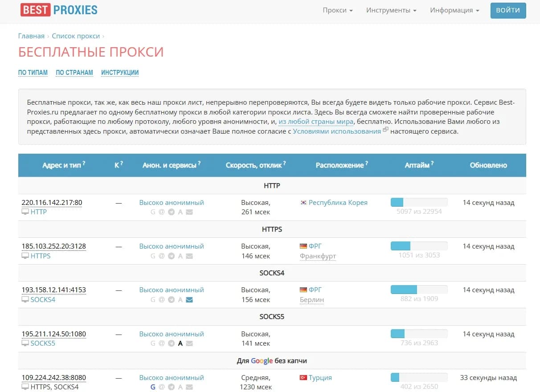Click the '@' icon in the HTTPS row
This screenshot has width=540, height=392.
pos(162,256)
